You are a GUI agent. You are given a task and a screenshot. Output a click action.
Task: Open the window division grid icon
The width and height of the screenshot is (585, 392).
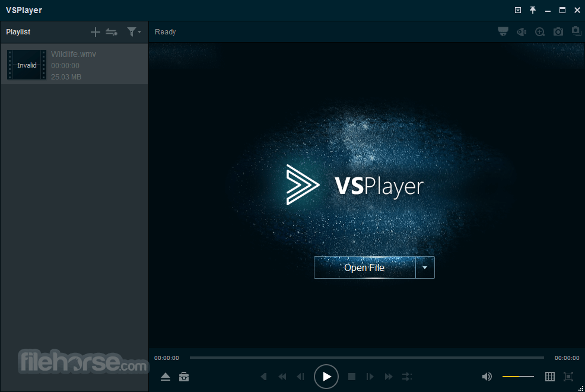(550, 377)
